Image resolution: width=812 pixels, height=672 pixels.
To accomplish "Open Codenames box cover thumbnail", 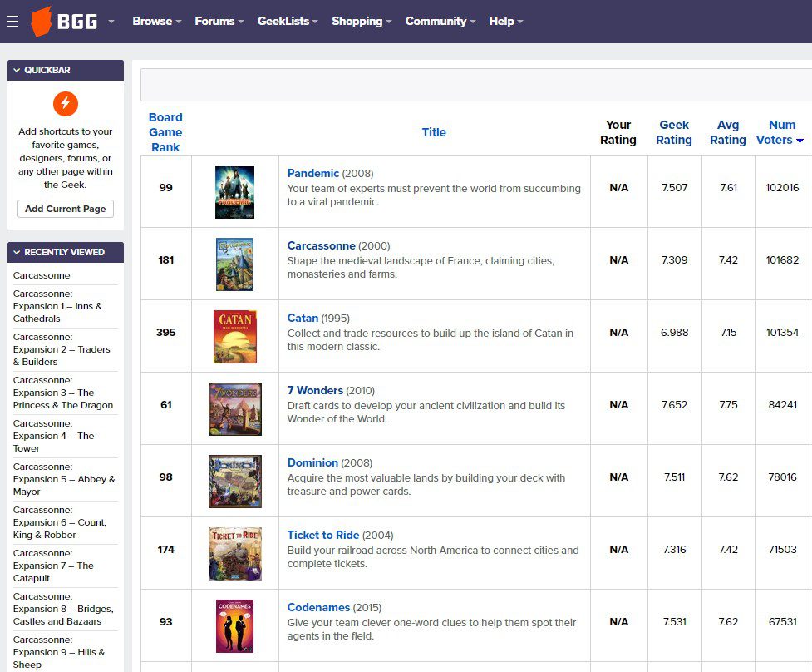I will pos(234,626).
